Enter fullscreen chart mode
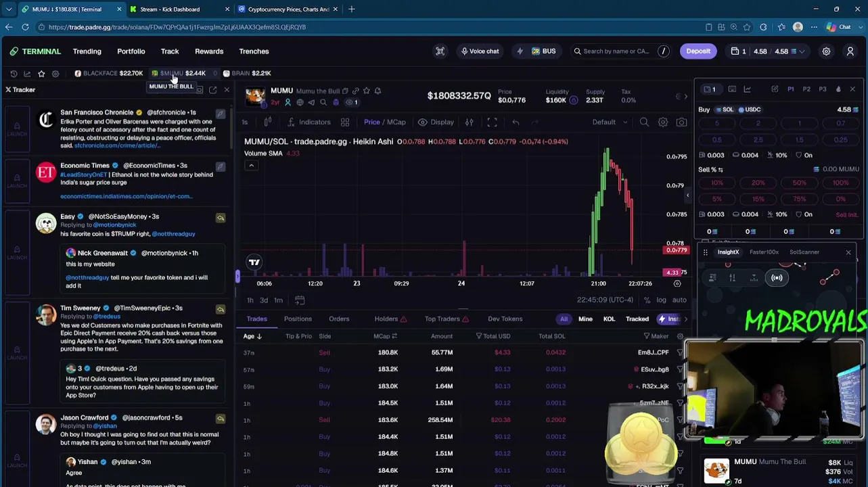This screenshot has height=487, width=868. coord(492,122)
